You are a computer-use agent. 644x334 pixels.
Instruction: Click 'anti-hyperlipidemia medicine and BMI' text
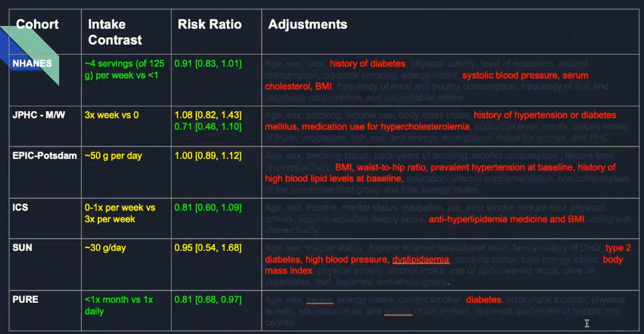pos(506,219)
